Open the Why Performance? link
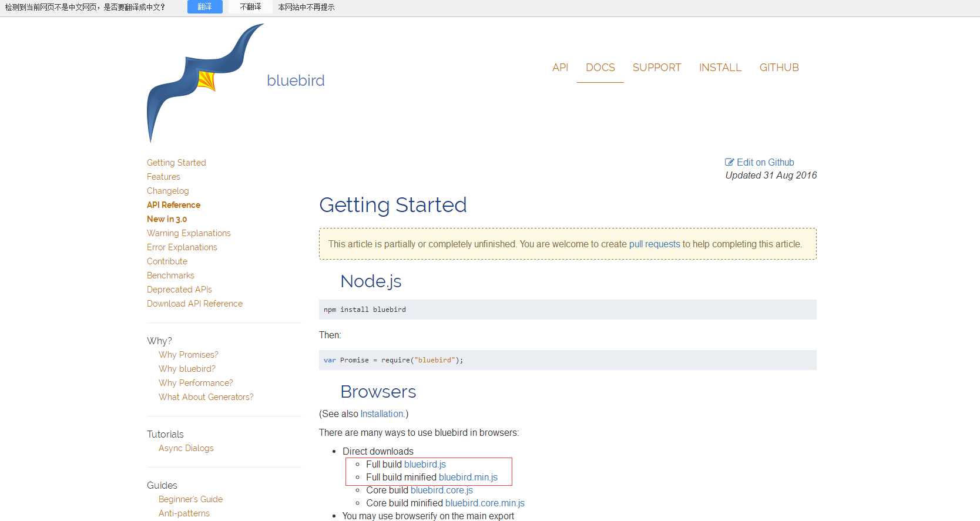The height and width of the screenshot is (521, 980). coord(196,383)
